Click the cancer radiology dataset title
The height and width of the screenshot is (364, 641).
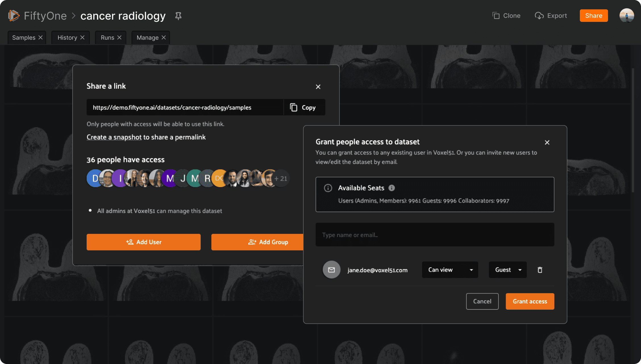(x=123, y=16)
